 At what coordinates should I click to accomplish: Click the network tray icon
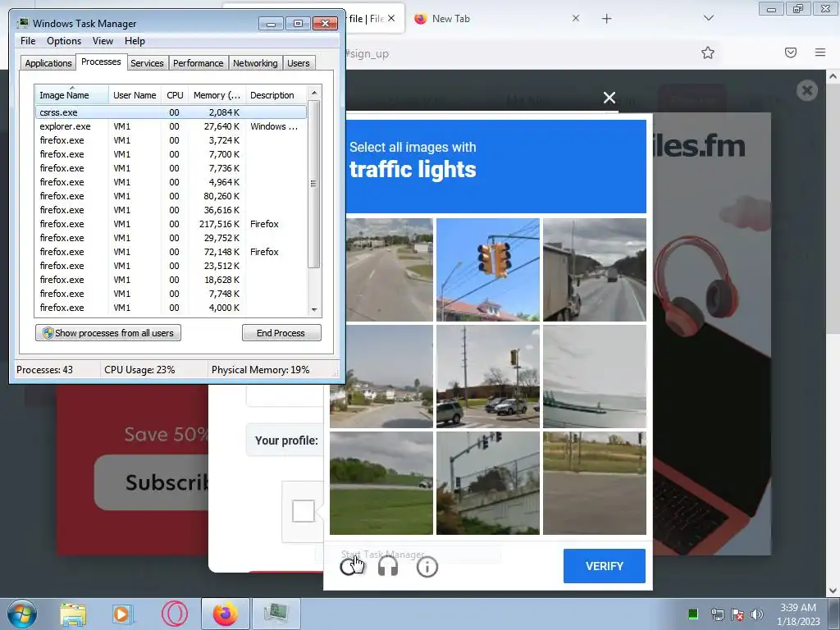point(717,614)
